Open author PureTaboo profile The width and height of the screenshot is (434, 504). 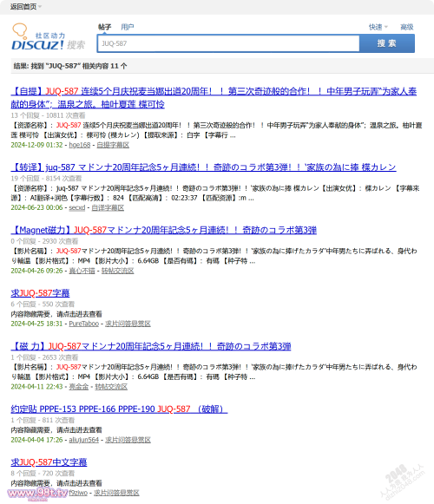(x=83, y=324)
